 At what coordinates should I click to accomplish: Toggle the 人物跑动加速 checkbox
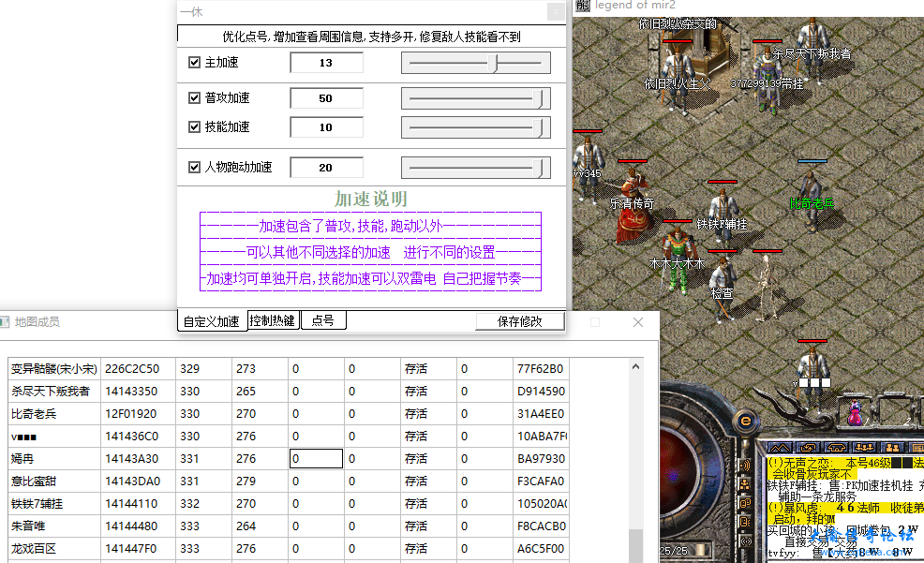tap(195, 168)
